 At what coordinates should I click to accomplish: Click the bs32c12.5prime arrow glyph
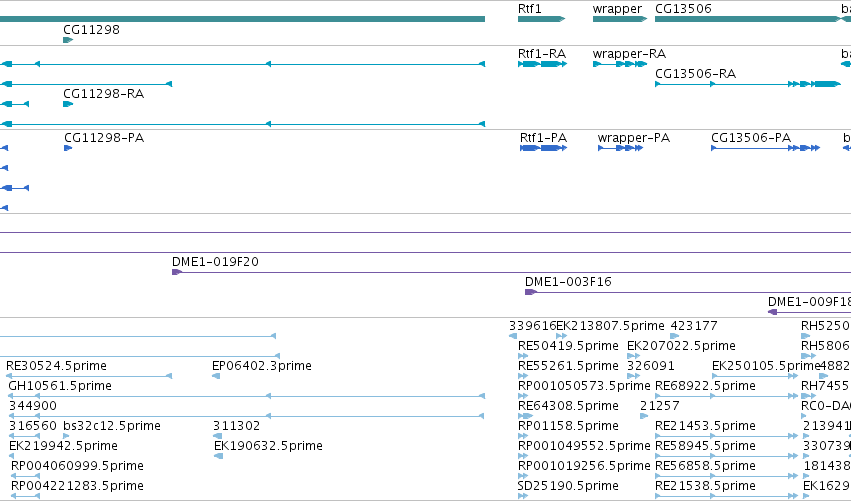click(66, 436)
